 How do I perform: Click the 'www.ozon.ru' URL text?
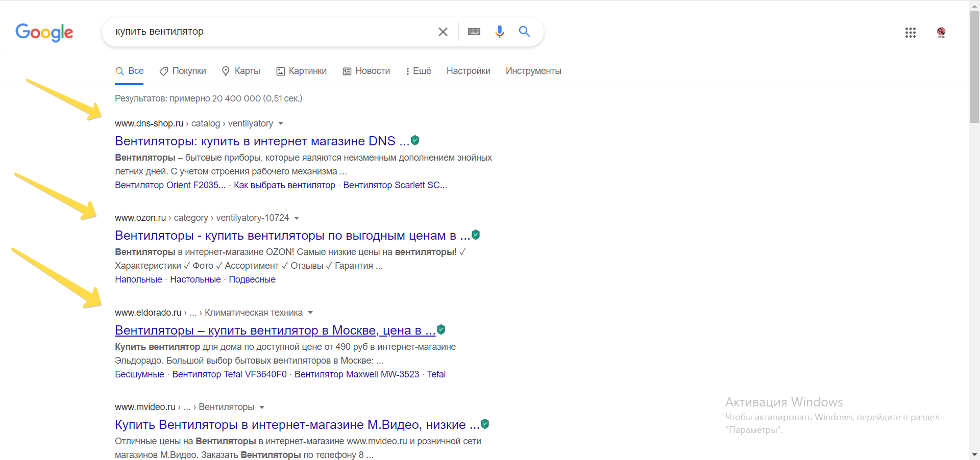point(140,218)
